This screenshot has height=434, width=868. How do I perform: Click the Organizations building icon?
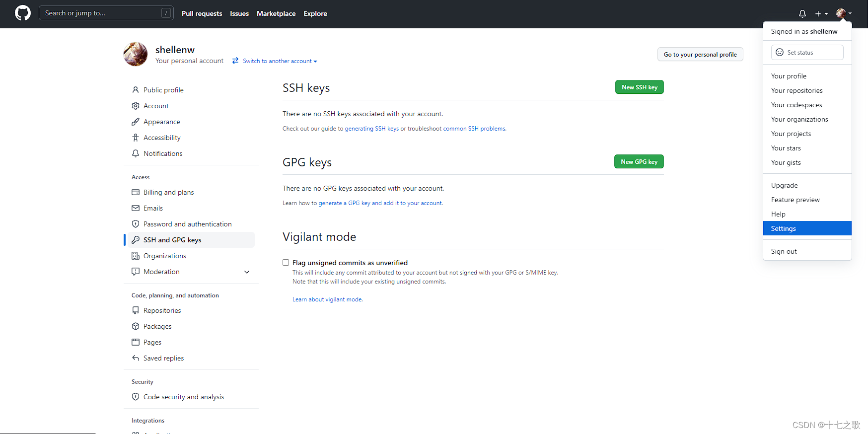tap(136, 256)
